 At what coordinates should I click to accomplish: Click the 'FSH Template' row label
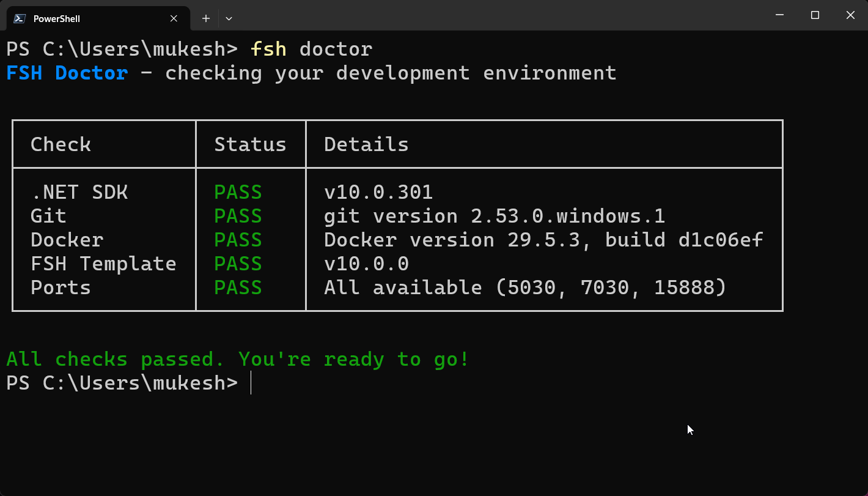pos(103,264)
